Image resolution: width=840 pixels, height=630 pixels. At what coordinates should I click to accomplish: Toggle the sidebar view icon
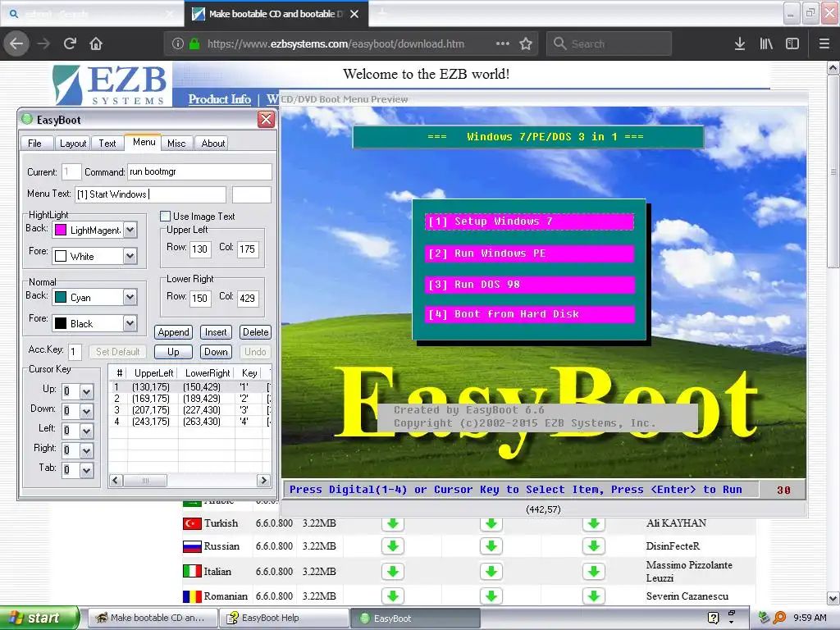pos(792,44)
